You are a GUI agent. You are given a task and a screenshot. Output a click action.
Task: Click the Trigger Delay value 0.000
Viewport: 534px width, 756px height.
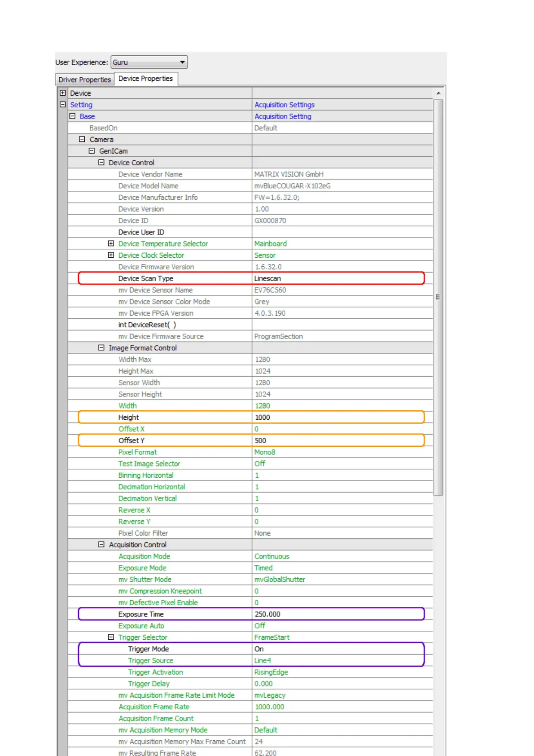coord(263,684)
